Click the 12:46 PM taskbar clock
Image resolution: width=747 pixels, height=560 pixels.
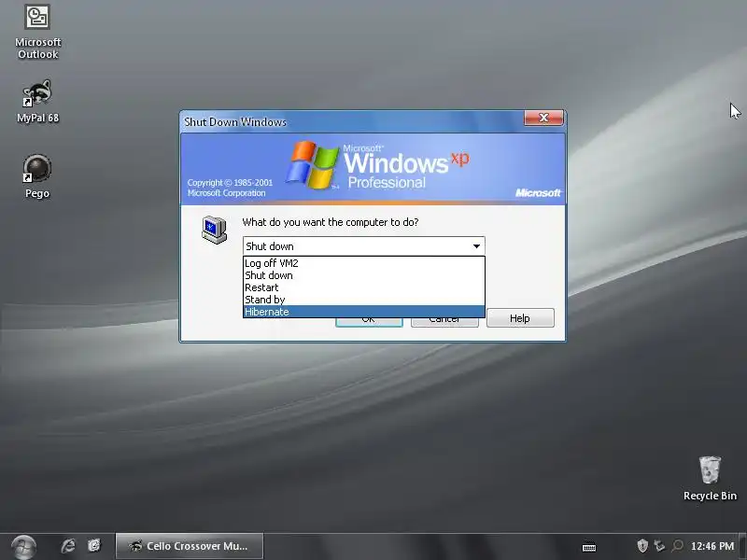point(712,546)
